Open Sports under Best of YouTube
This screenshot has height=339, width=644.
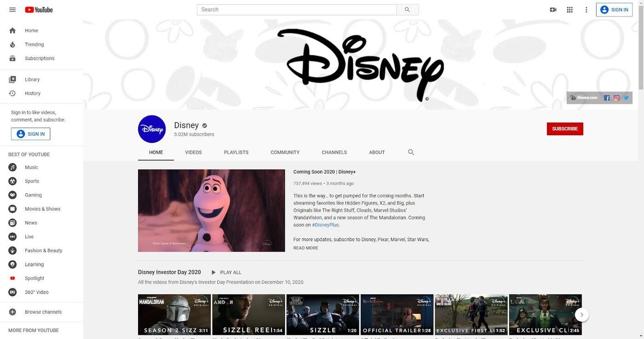[41, 181]
